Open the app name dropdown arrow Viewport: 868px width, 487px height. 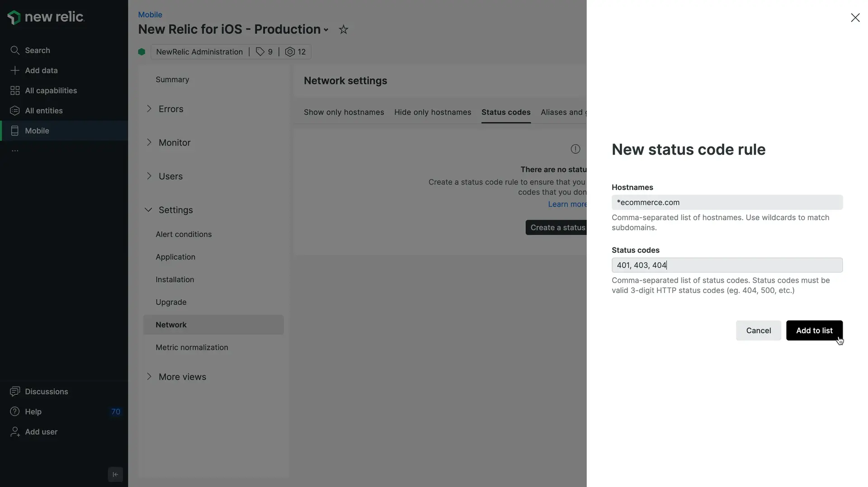tap(326, 30)
